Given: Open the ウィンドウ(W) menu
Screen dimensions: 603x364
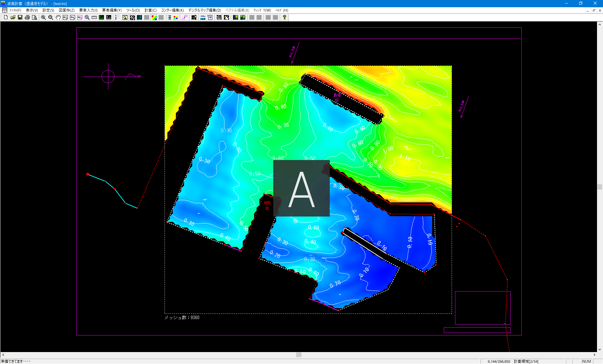Looking at the screenshot, I should click(x=262, y=10).
